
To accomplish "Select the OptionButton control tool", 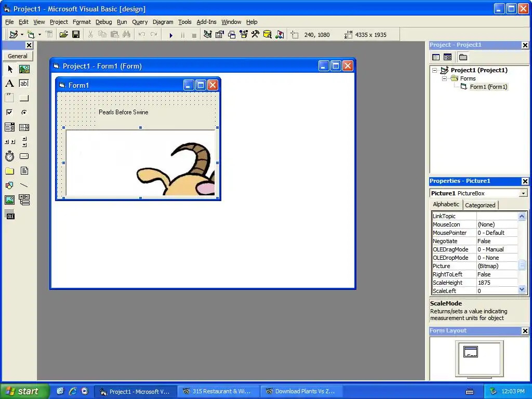I will click(x=24, y=112).
